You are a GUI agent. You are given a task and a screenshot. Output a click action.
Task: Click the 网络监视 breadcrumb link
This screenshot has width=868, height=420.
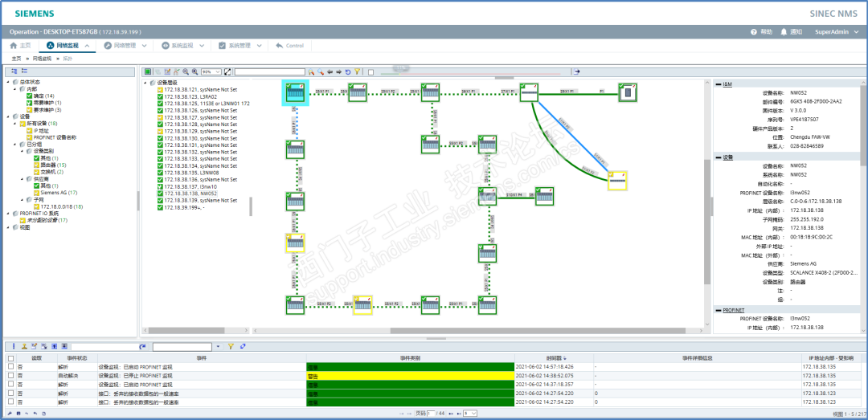[42, 58]
